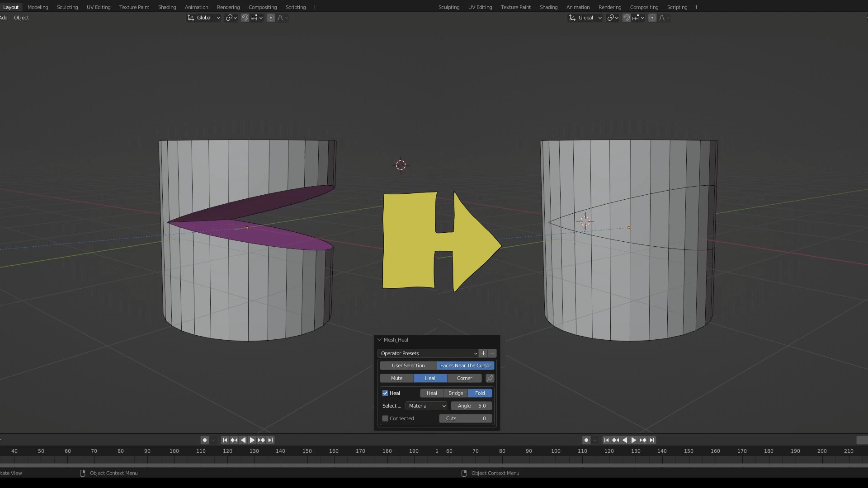Click the pin icon beside Corner
The image size is (868, 488).
[x=490, y=378]
